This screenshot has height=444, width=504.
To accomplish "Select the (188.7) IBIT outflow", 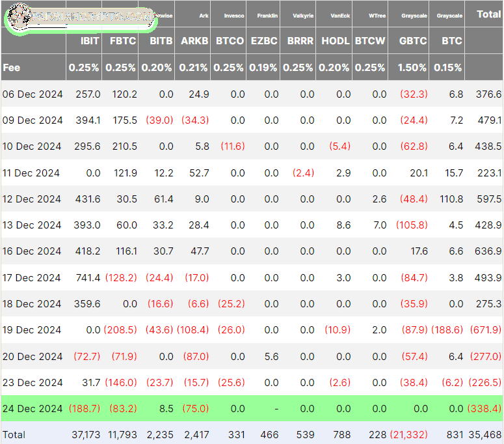I will [x=85, y=409].
